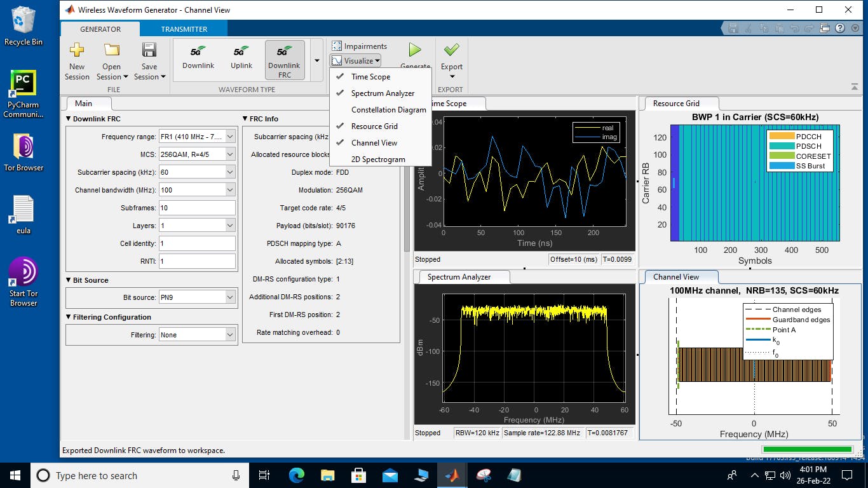Click the Windows Start button

(x=15, y=475)
